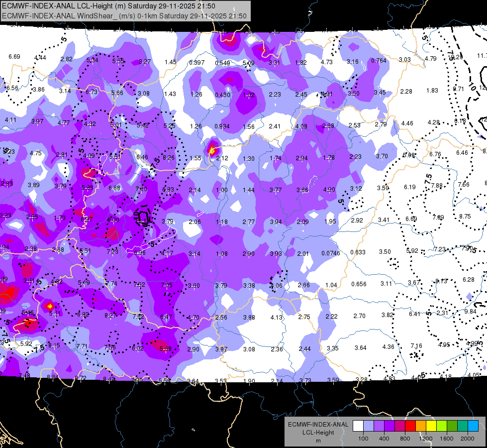Click the wind shear value 6.41
Screen dimensions: 487x448
[415, 314]
